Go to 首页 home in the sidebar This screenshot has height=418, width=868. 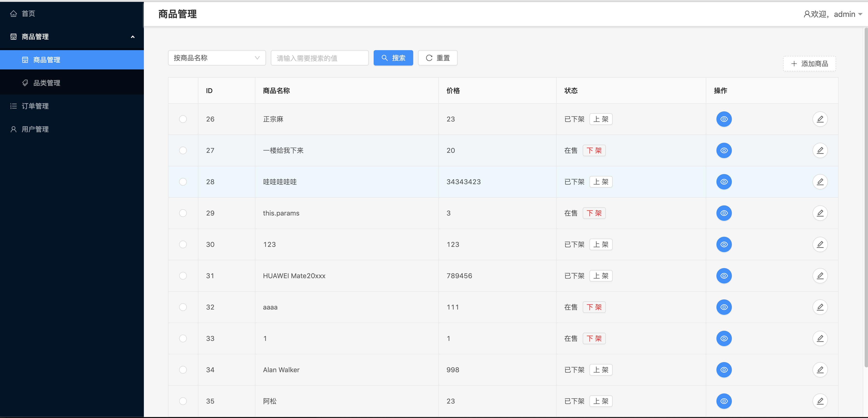click(x=28, y=13)
